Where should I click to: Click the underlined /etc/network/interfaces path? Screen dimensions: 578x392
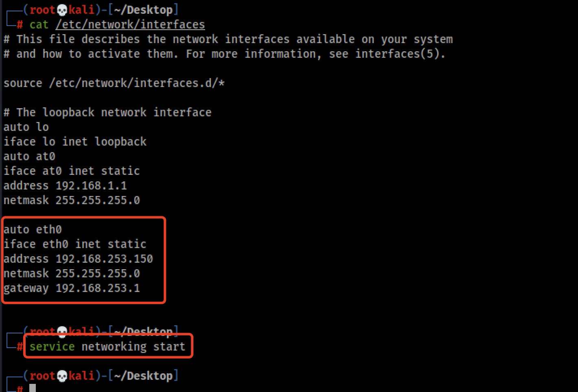(x=130, y=25)
